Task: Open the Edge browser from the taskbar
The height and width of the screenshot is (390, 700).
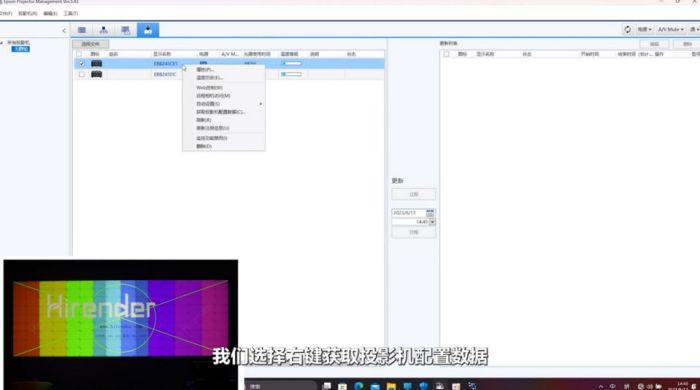Action: pyautogui.click(x=358, y=386)
